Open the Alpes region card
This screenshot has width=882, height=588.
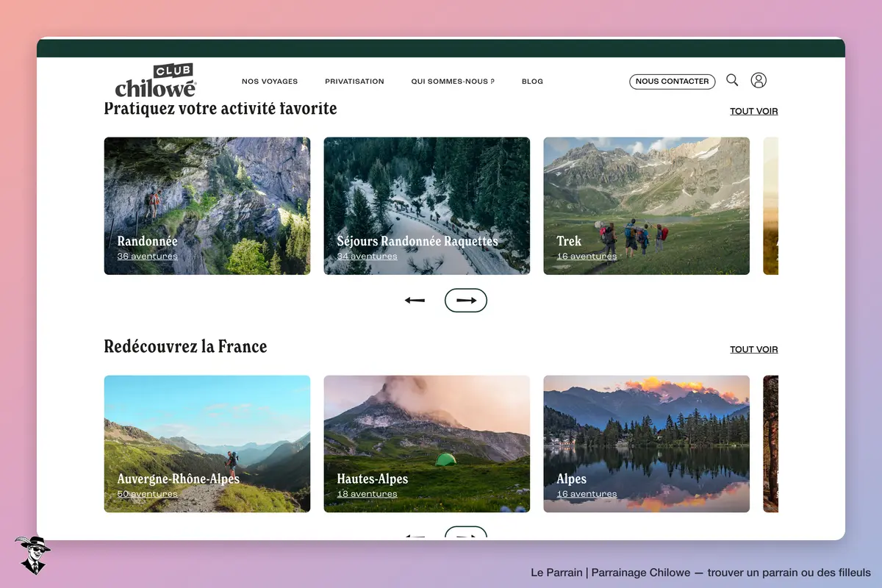[x=647, y=444]
